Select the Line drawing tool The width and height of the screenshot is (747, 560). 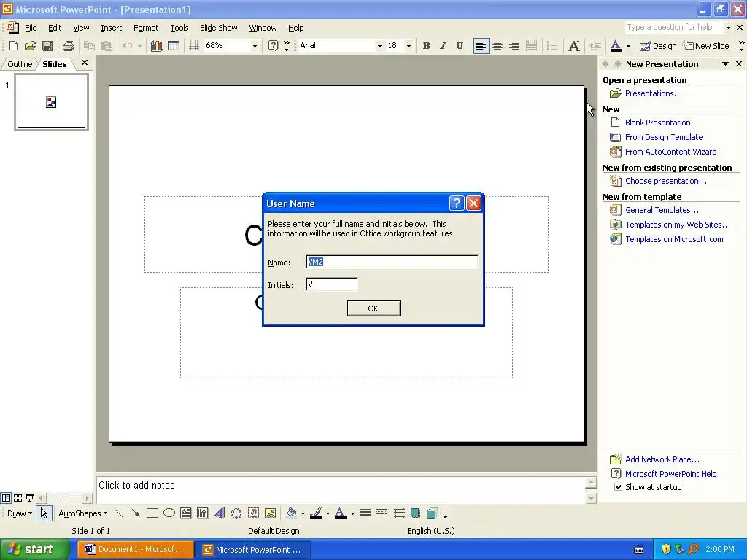119,513
